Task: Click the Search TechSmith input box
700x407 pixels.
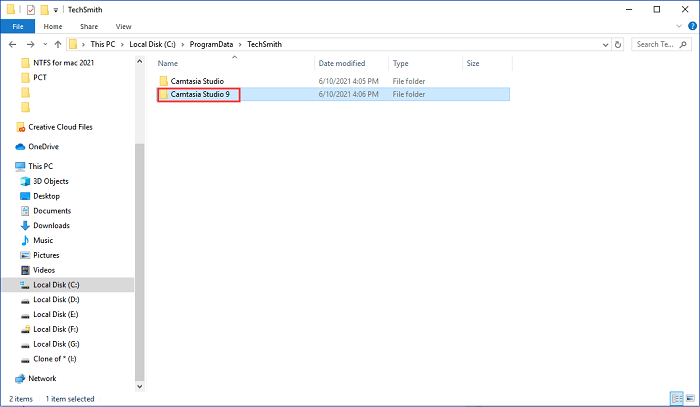Action: (664, 44)
